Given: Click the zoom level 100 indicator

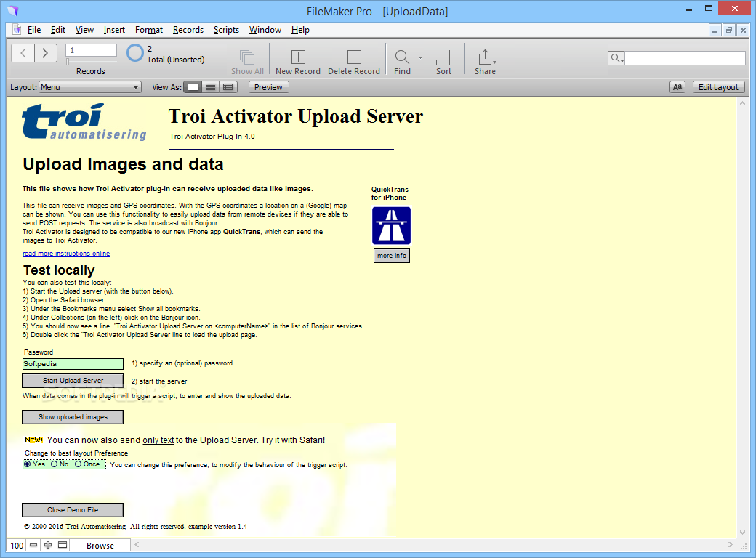Looking at the screenshot, I should (x=17, y=546).
